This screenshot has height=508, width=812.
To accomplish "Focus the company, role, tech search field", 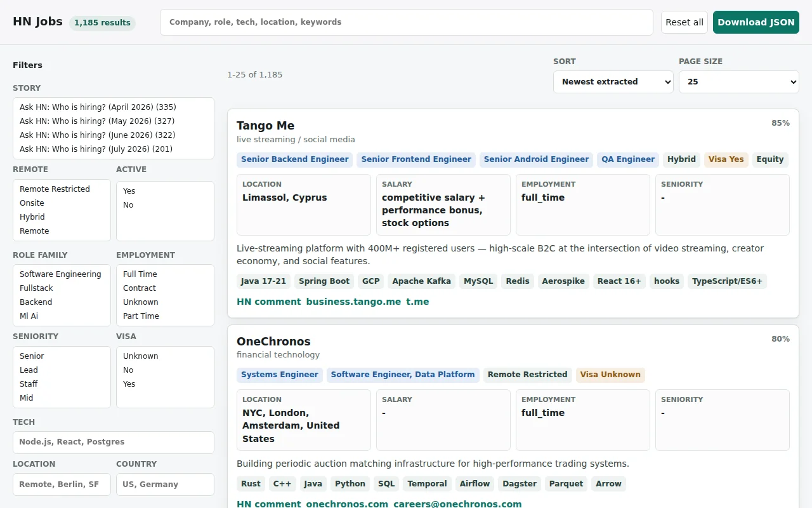I will point(407,22).
